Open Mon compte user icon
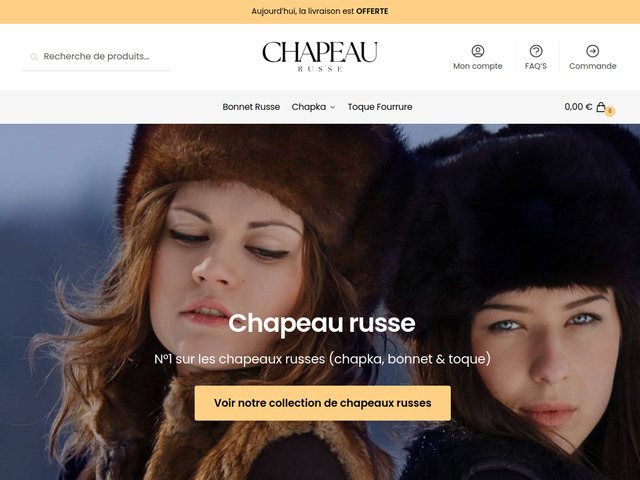Screen dimensions: 640x480 [x=478, y=51]
